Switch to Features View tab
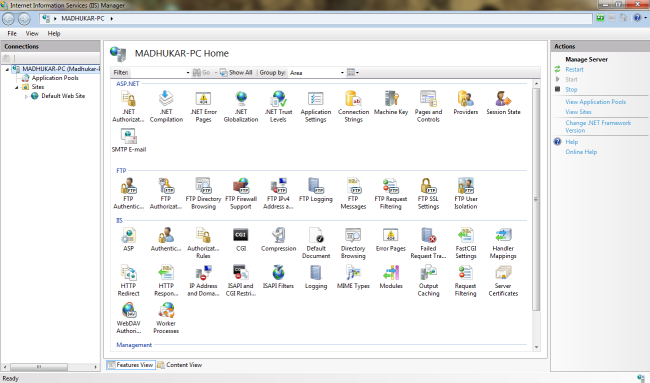Image resolution: width=650 pixels, height=383 pixels. [131, 365]
